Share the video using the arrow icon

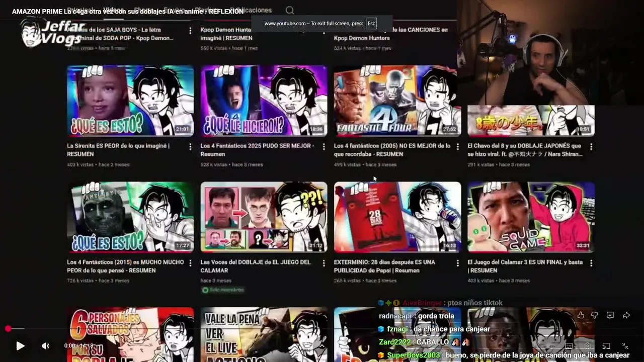point(626,315)
